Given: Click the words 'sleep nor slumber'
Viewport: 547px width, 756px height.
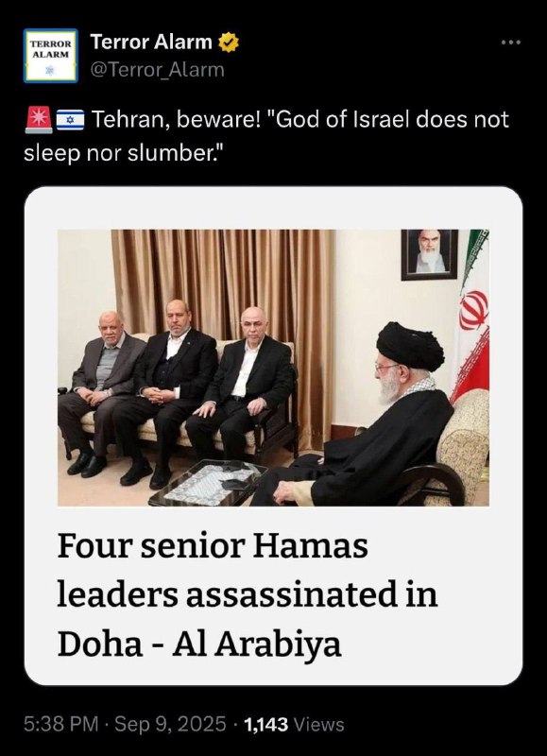Looking at the screenshot, I should pyautogui.click(x=120, y=153).
